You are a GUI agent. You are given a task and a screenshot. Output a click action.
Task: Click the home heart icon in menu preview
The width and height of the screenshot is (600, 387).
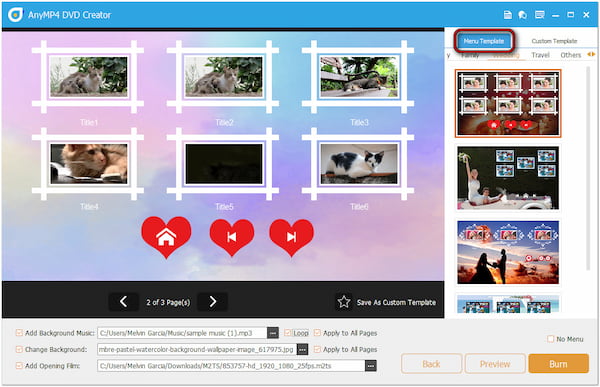166,237
